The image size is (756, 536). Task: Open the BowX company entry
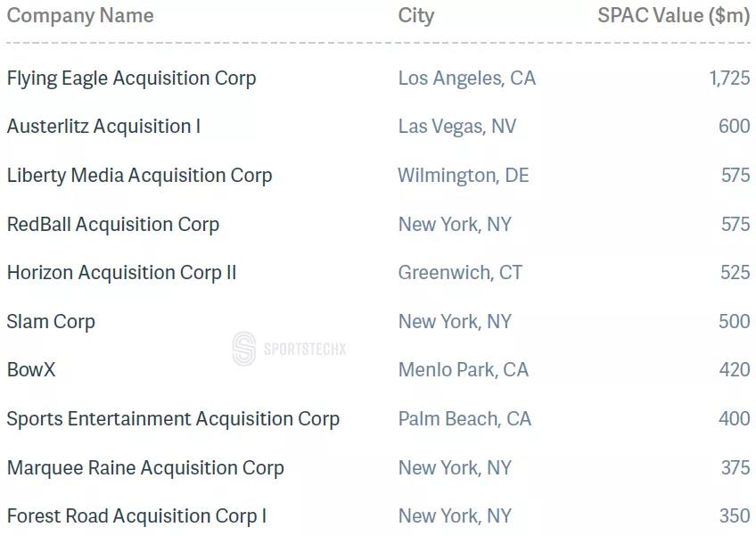click(x=31, y=370)
